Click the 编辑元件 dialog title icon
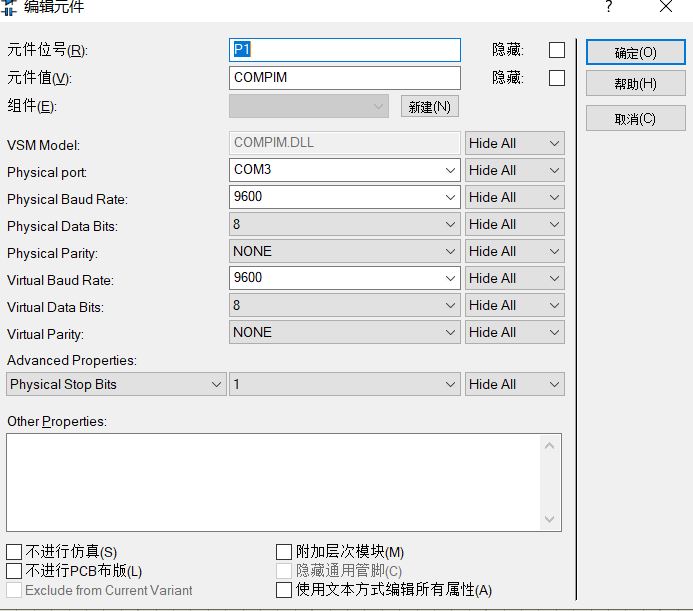 pyautogui.click(x=9, y=8)
